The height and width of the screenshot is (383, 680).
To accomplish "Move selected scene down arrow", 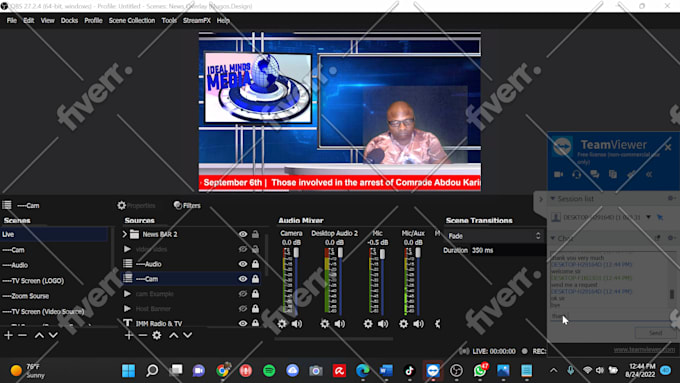I will pyautogui.click(x=53, y=335).
